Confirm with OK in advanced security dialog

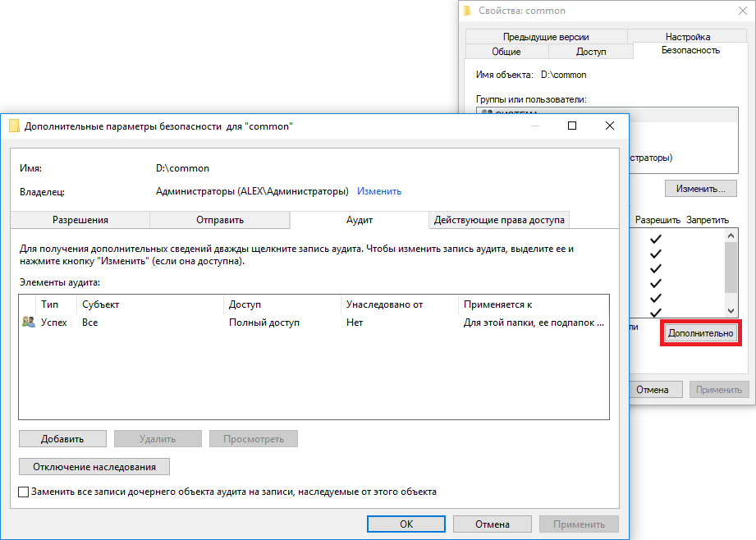(x=406, y=524)
